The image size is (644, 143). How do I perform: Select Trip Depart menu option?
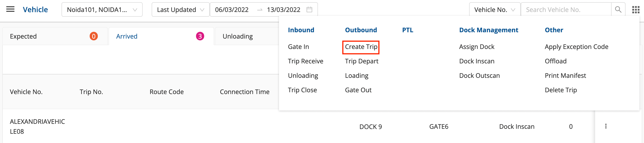(361, 61)
